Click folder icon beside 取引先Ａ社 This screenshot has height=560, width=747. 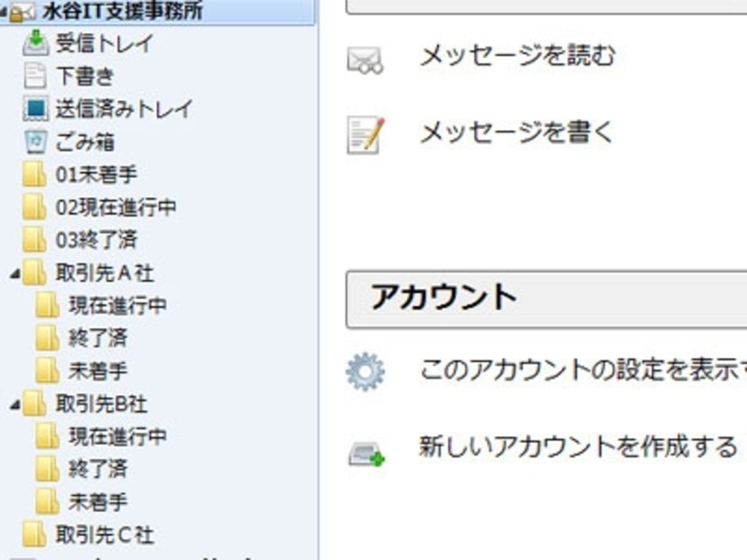click(x=34, y=273)
